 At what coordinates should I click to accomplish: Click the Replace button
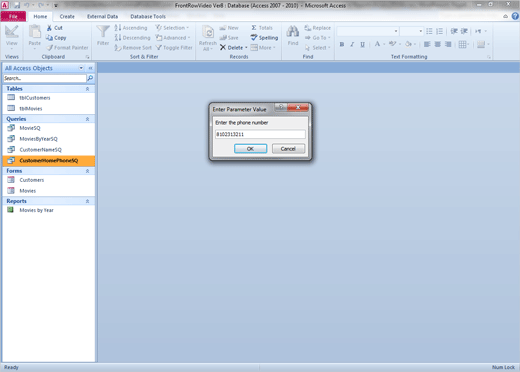(x=318, y=28)
